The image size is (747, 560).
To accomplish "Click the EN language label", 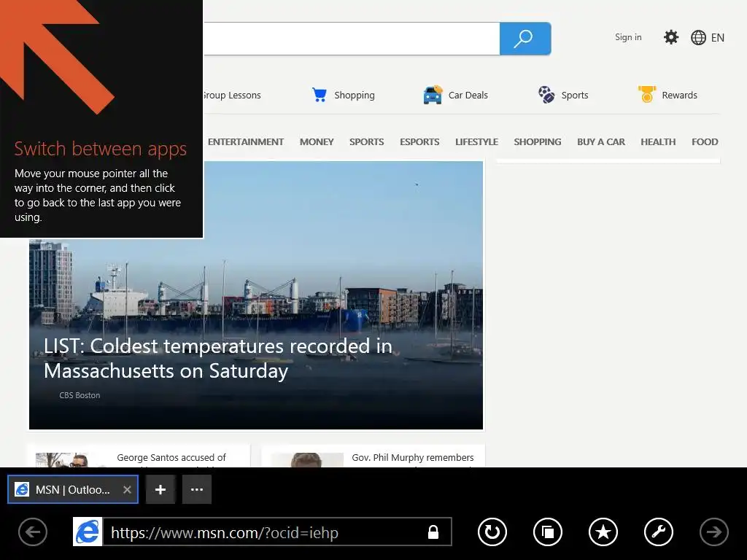I will [x=718, y=38].
